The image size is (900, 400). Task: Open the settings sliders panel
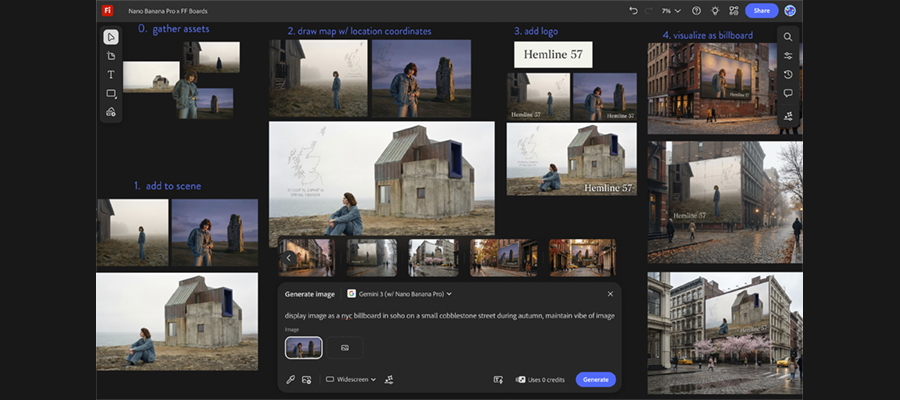coord(788,56)
